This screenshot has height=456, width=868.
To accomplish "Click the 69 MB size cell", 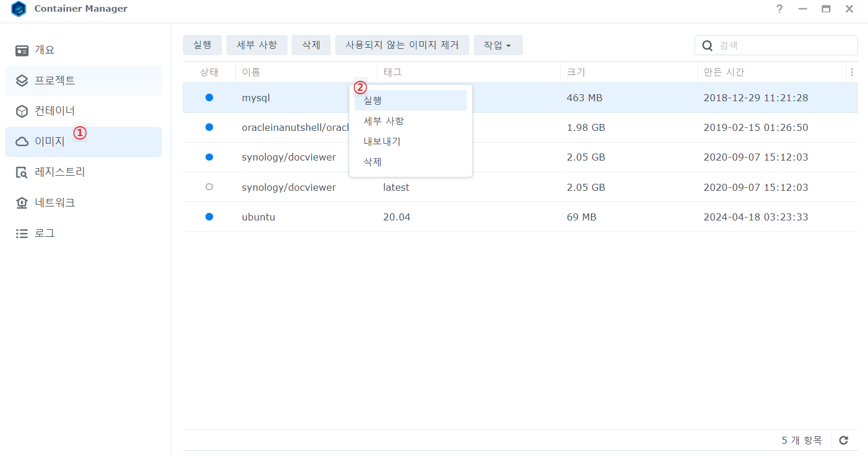I will tap(582, 217).
